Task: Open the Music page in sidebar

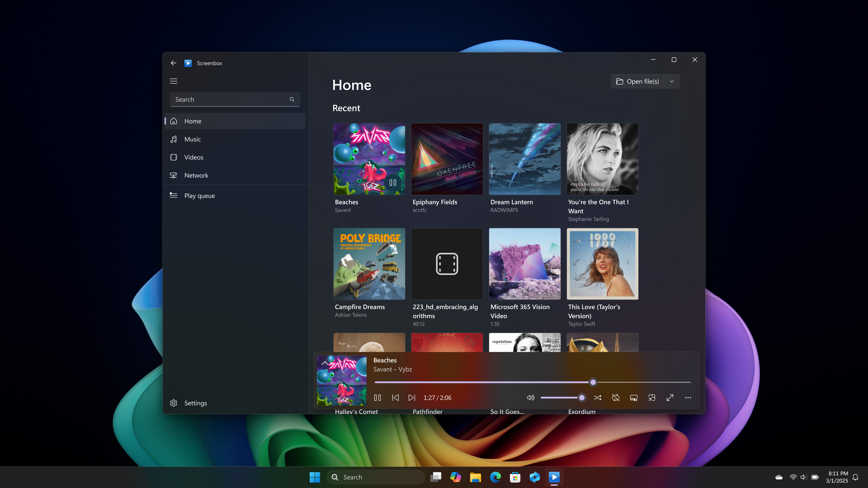Action: (192, 139)
